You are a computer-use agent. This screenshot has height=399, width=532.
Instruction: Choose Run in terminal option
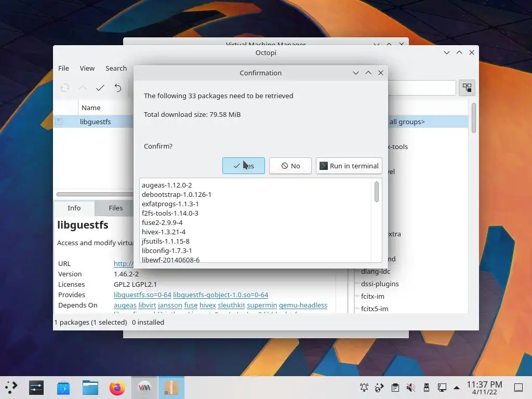[x=349, y=166]
